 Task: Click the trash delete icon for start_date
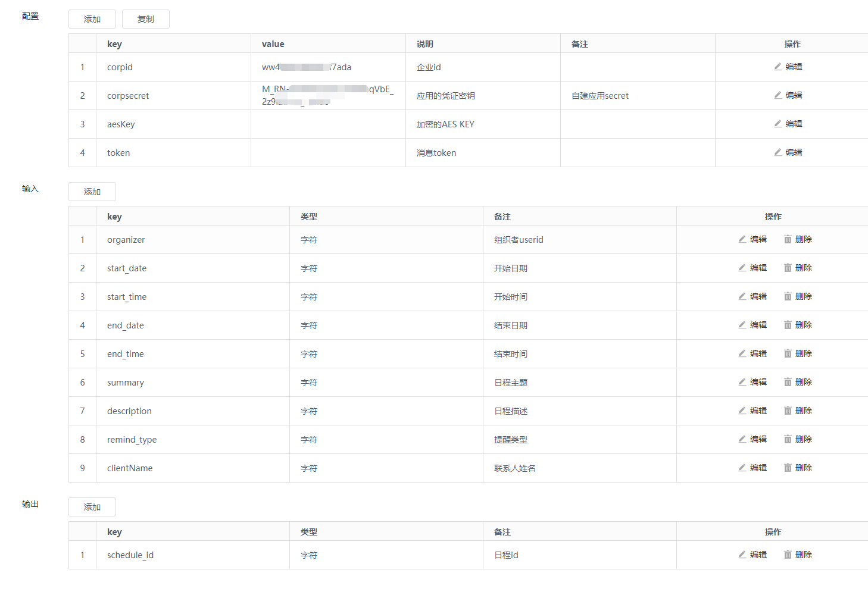coord(788,268)
